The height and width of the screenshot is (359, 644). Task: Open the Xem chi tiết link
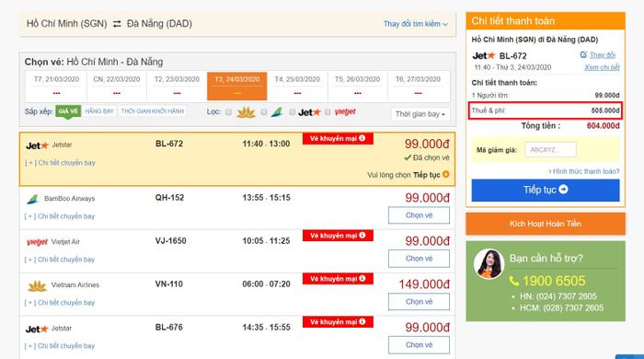(602, 67)
